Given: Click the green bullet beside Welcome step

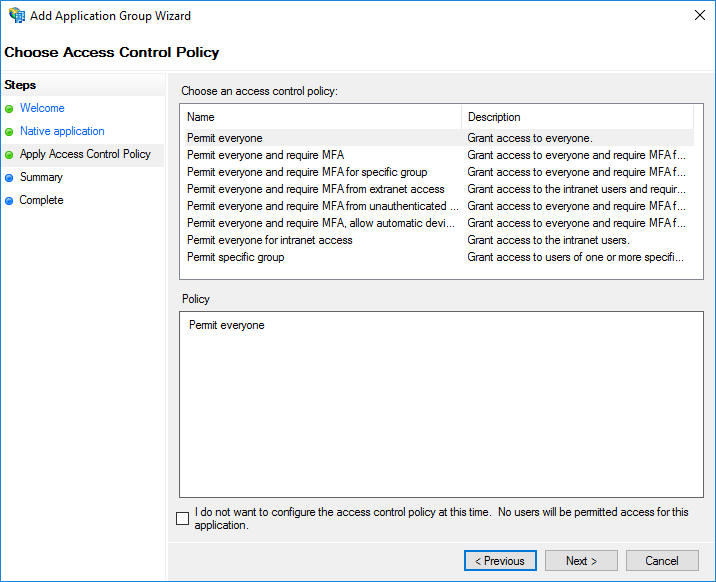Looking at the screenshot, I should (x=9, y=108).
